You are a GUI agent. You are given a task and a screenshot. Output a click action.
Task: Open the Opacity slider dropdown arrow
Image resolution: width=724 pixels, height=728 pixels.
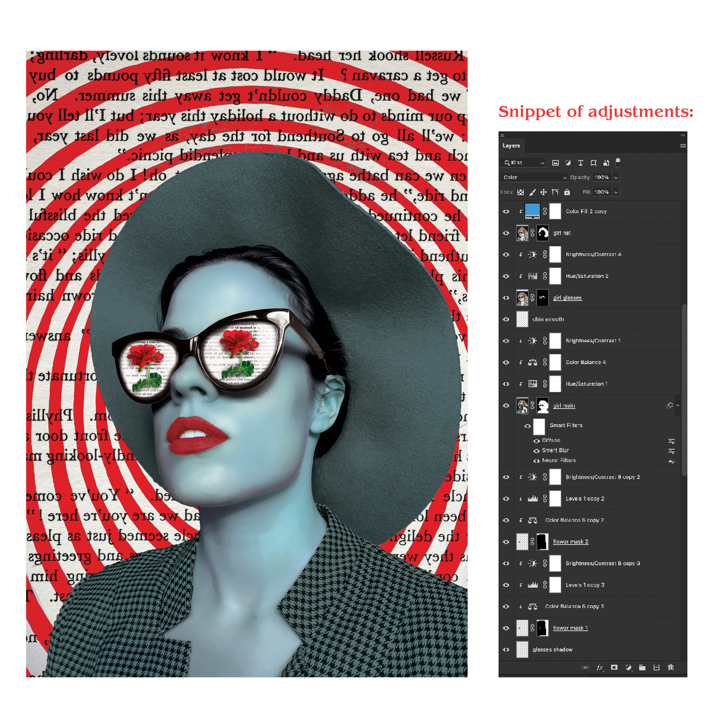[616, 177]
